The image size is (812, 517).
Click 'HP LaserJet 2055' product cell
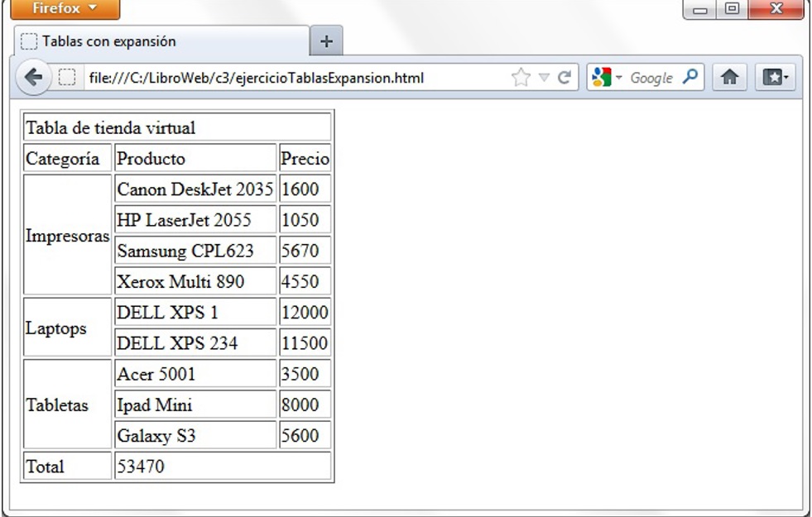(195, 219)
